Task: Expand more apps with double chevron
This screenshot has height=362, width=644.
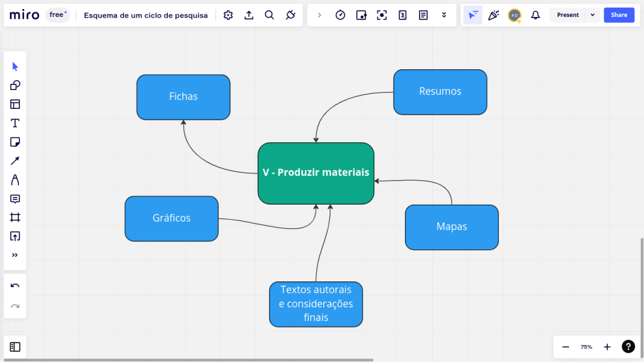Action: click(x=444, y=15)
